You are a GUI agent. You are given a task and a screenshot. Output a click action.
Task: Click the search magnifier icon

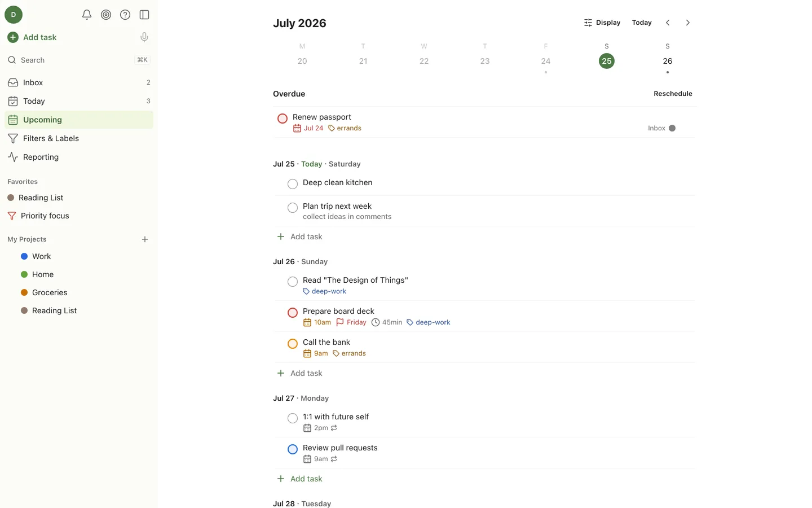tap(12, 60)
